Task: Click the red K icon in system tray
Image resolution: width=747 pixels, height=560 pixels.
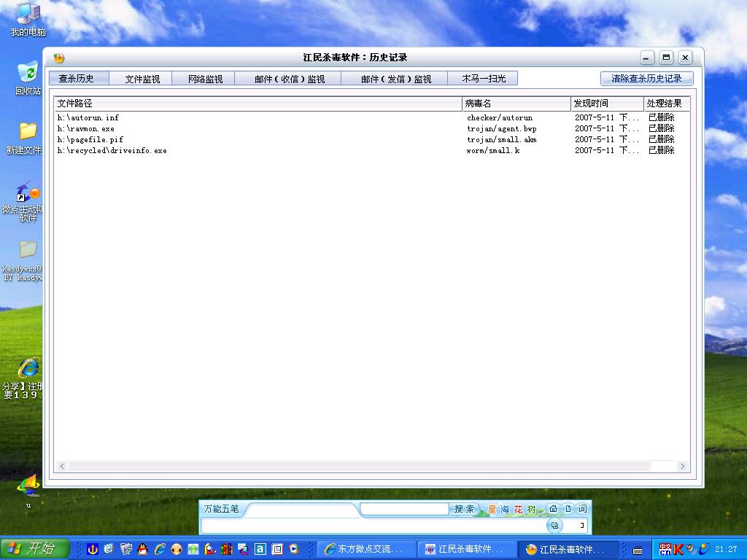Action: pos(678,549)
